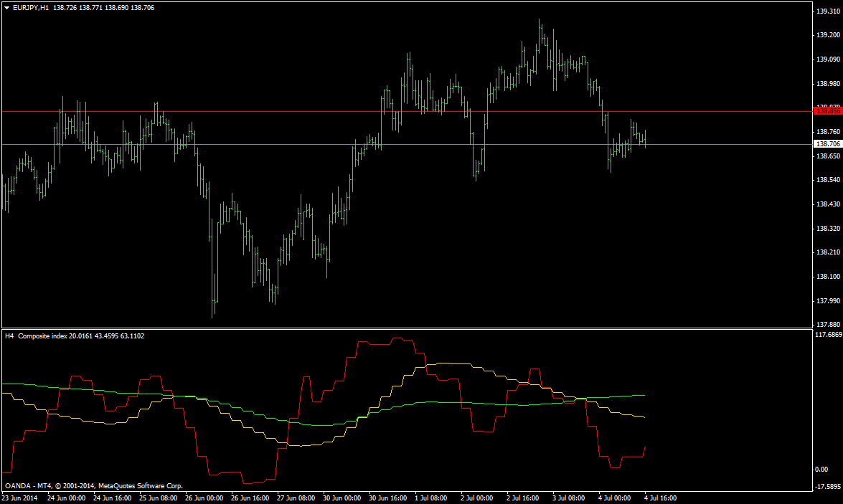Click the 0.00 indicator scale level
This screenshot has width=843, height=504.
[x=821, y=469]
